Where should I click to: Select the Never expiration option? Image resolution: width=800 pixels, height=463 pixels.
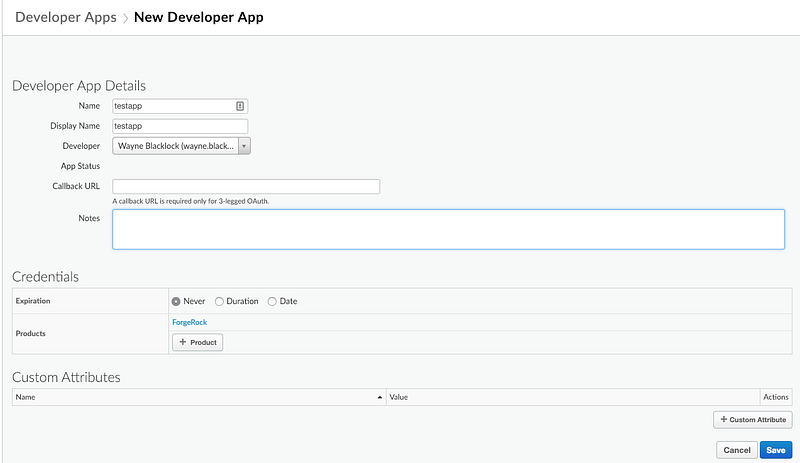click(x=176, y=301)
